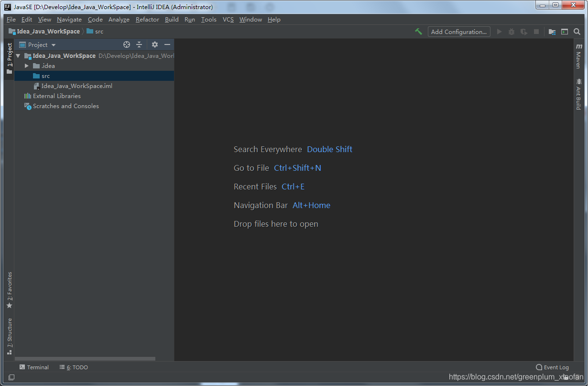Collapse the Idea_Java_WorkSpace root node arrow
The image size is (588, 386).
point(18,56)
